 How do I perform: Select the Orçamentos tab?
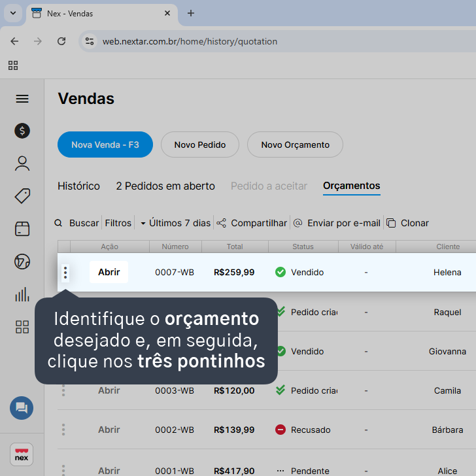pyautogui.click(x=352, y=186)
